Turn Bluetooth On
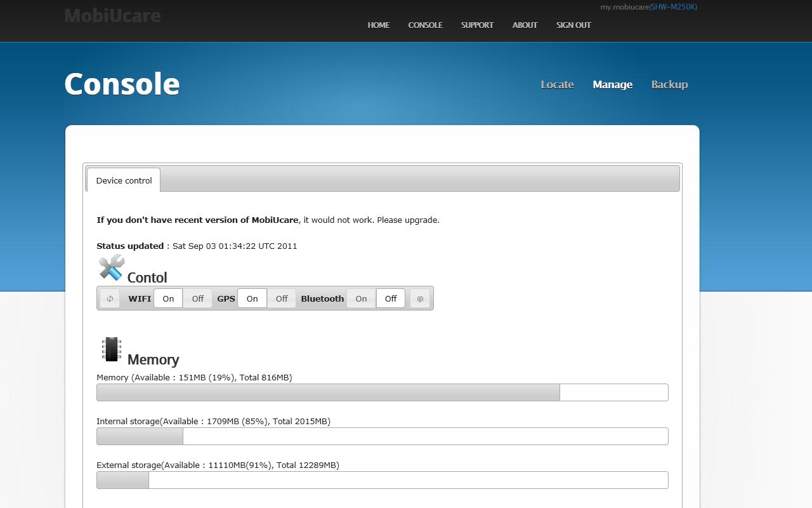The width and height of the screenshot is (812, 508). tap(361, 298)
